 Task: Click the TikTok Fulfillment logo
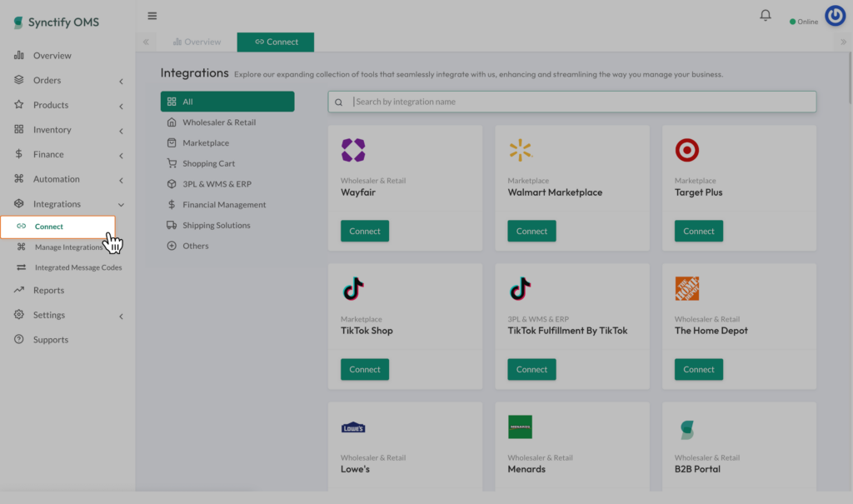(x=520, y=288)
